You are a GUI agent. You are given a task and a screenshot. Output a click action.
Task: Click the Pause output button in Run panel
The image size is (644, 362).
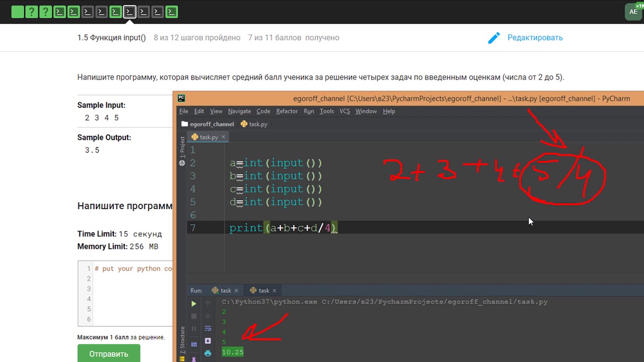pyautogui.click(x=194, y=329)
